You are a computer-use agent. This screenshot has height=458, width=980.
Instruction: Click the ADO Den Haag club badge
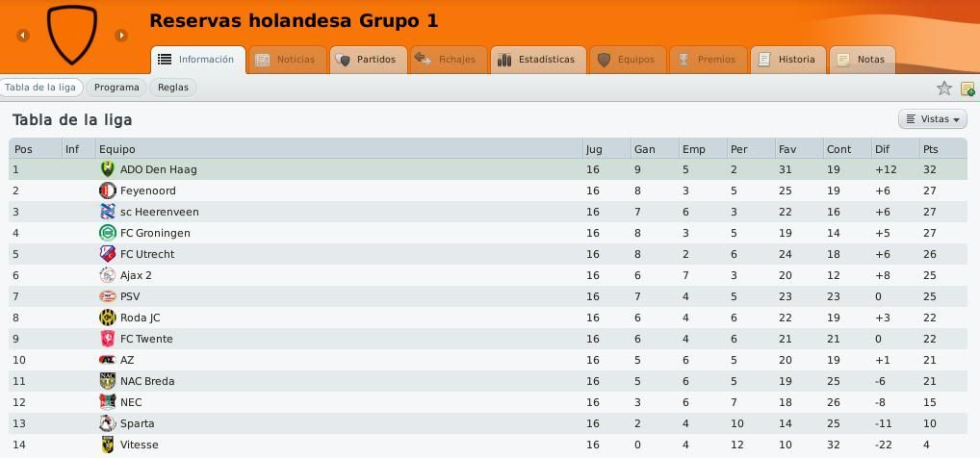click(108, 169)
